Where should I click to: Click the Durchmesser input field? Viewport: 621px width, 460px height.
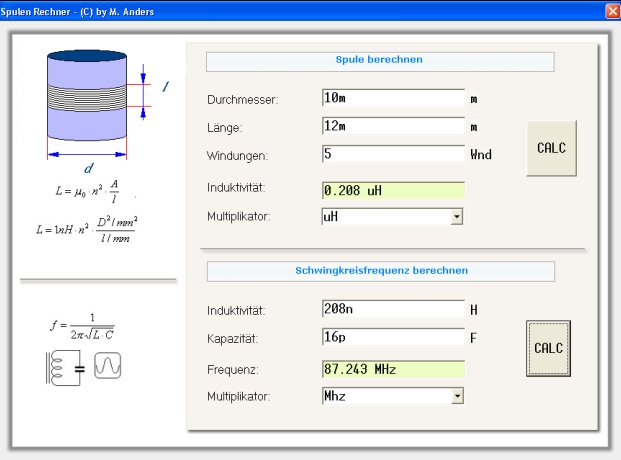[393, 98]
